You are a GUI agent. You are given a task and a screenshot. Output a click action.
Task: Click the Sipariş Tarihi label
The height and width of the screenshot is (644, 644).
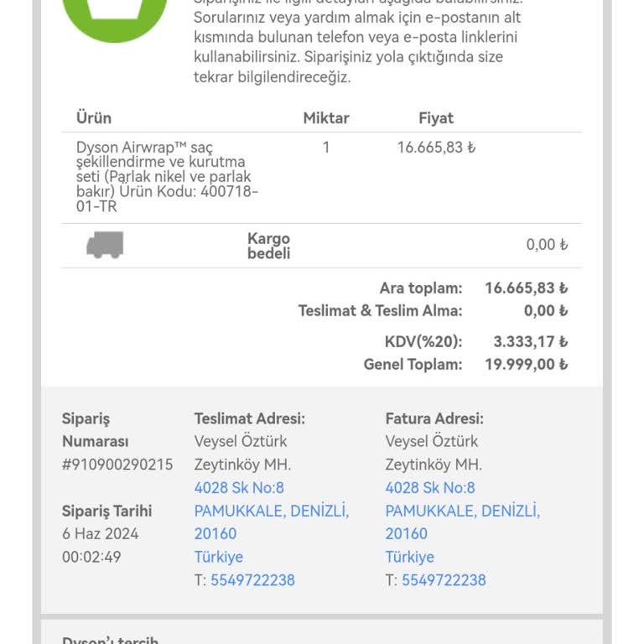[106, 511]
